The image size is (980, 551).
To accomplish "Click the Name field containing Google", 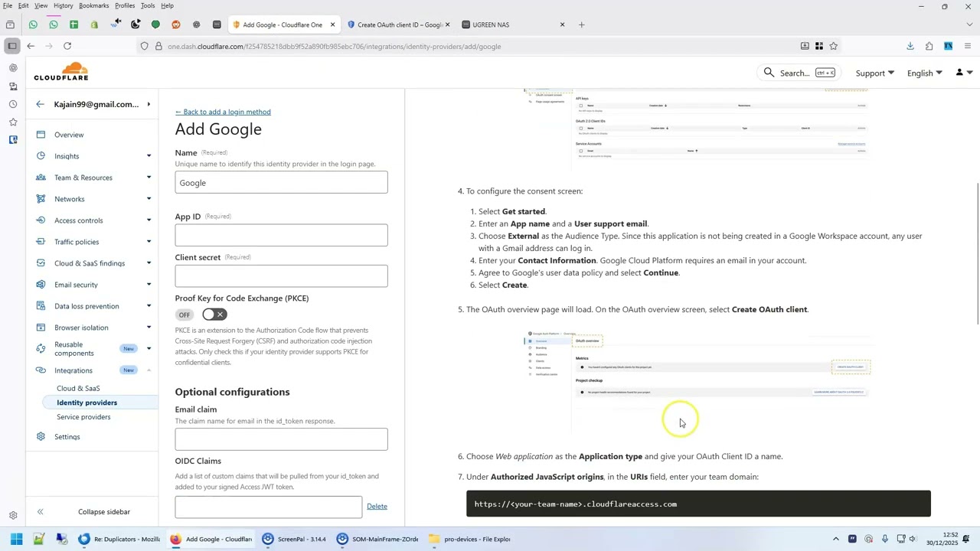I will point(281,182).
